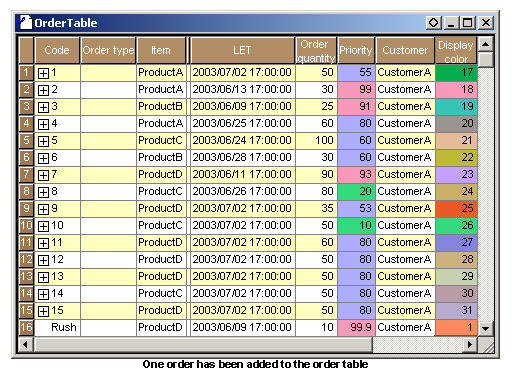Click the diamond button in title bar
The image size is (515, 380).
[434, 23]
